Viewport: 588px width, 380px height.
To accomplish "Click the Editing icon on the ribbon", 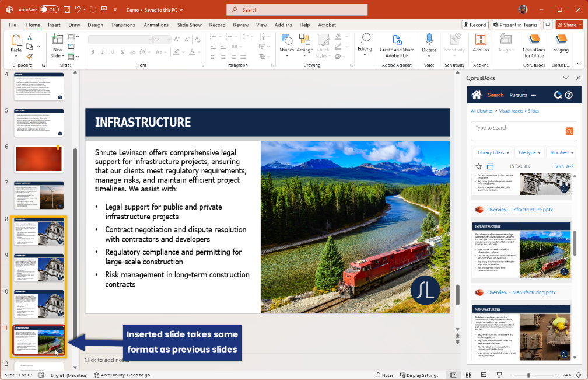I will click(365, 44).
